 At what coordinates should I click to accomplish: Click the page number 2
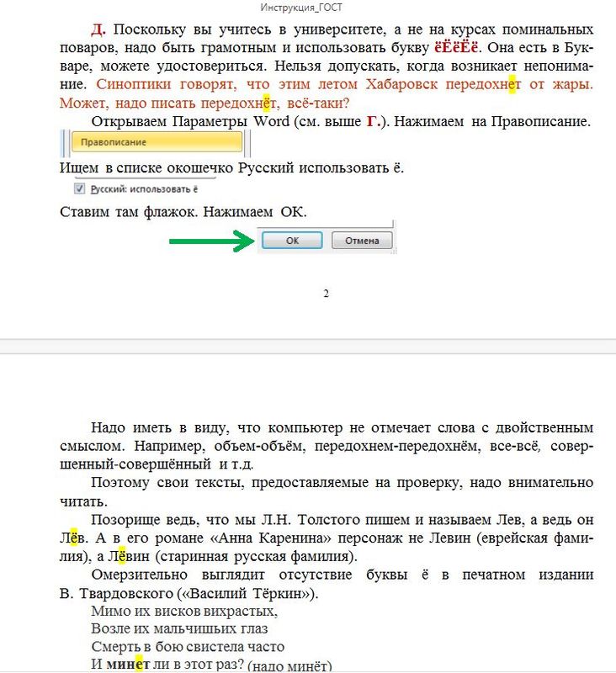pyautogui.click(x=326, y=294)
